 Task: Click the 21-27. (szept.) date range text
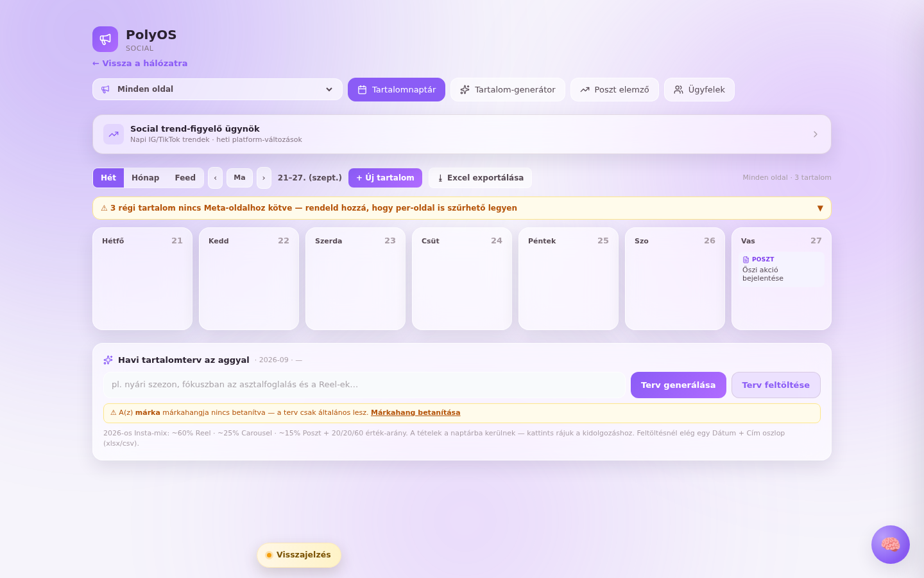310,178
